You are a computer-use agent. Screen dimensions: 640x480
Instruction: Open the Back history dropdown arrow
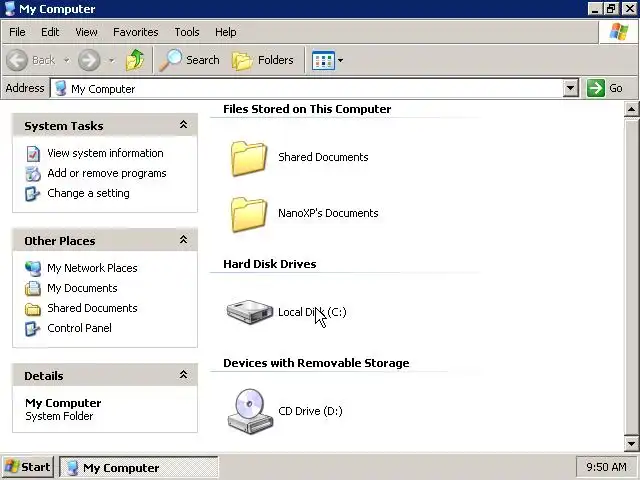[67, 61]
